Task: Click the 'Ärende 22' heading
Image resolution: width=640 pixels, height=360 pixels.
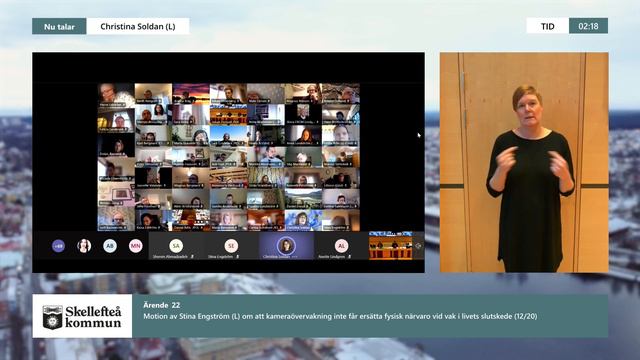Action: [x=162, y=305]
